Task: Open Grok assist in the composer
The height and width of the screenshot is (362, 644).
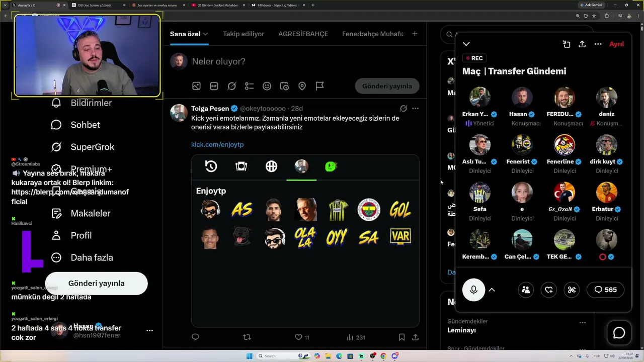Action: [x=231, y=86]
